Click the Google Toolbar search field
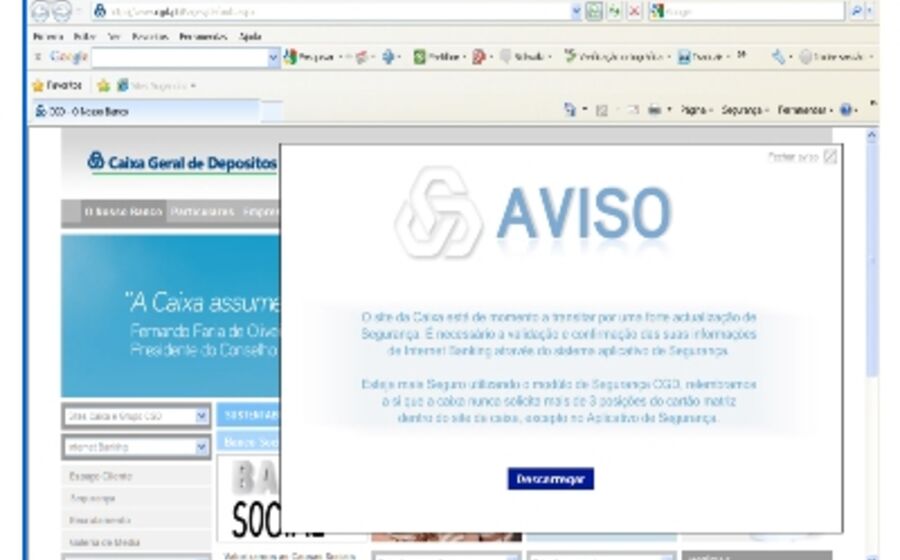900x560 pixels. [x=180, y=57]
